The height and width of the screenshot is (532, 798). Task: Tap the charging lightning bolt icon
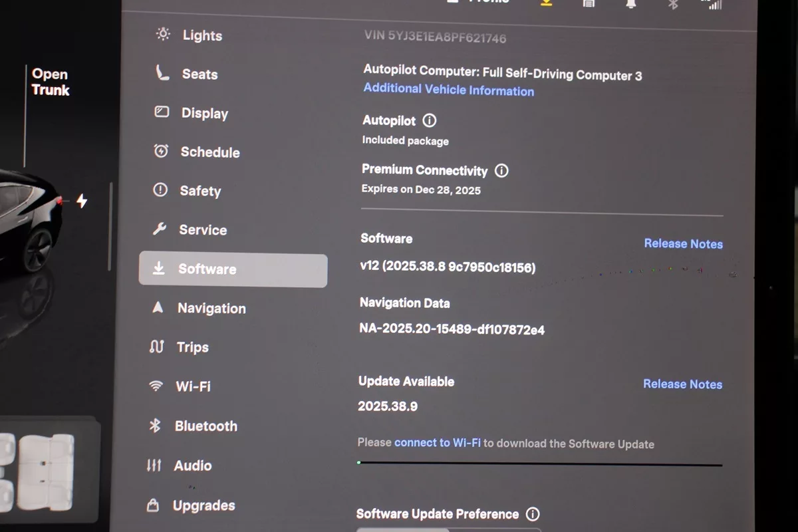pyautogui.click(x=81, y=201)
